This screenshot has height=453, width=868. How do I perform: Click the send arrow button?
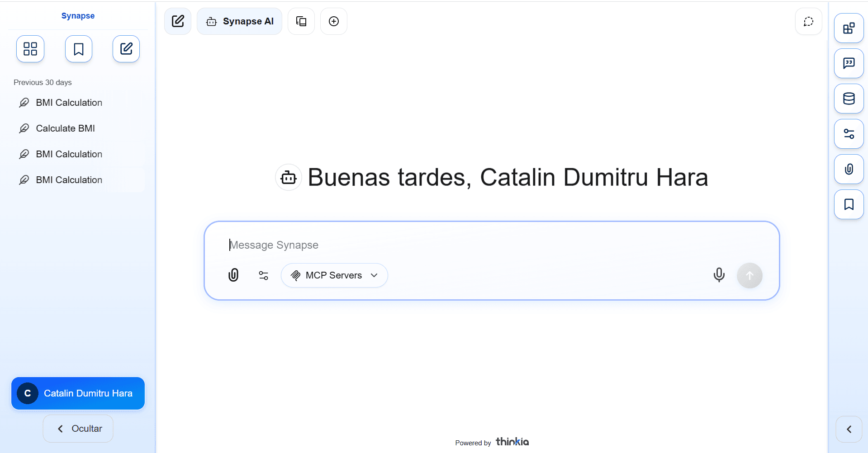pyautogui.click(x=749, y=275)
